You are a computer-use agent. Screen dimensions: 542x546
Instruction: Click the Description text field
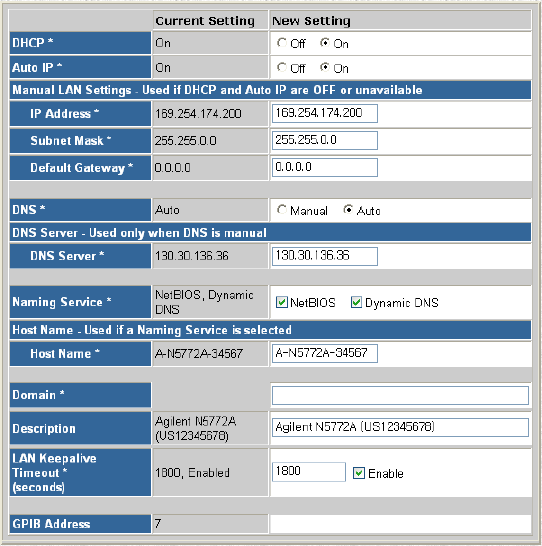tap(400, 427)
